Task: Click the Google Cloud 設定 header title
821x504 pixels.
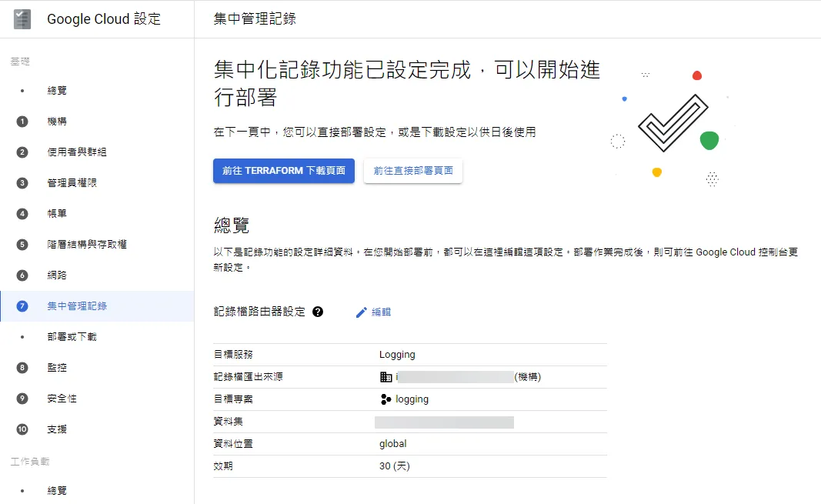Action: [104, 18]
